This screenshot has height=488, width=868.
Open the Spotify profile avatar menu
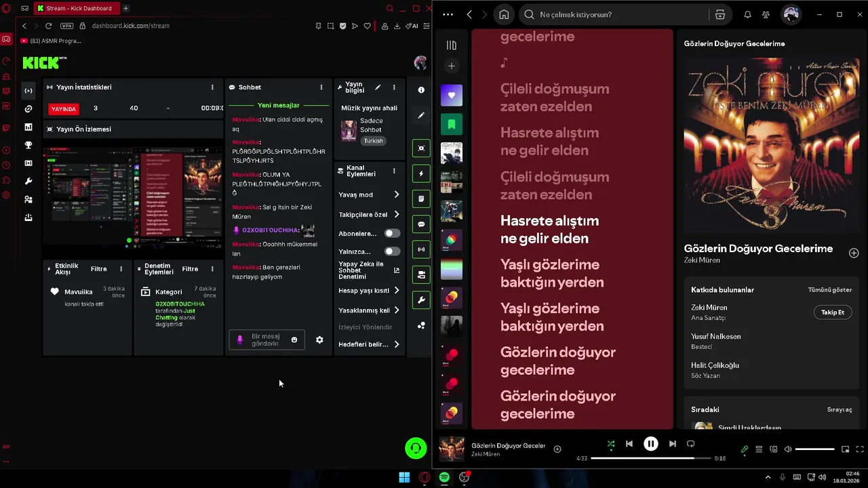(x=791, y=14)
